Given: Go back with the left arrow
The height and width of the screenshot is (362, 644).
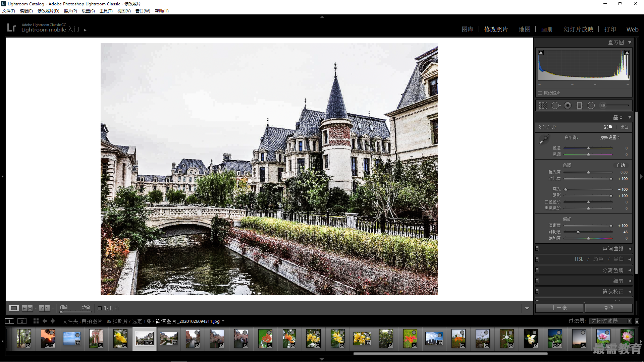Looking at the screenshot, I should pos(44,321).
